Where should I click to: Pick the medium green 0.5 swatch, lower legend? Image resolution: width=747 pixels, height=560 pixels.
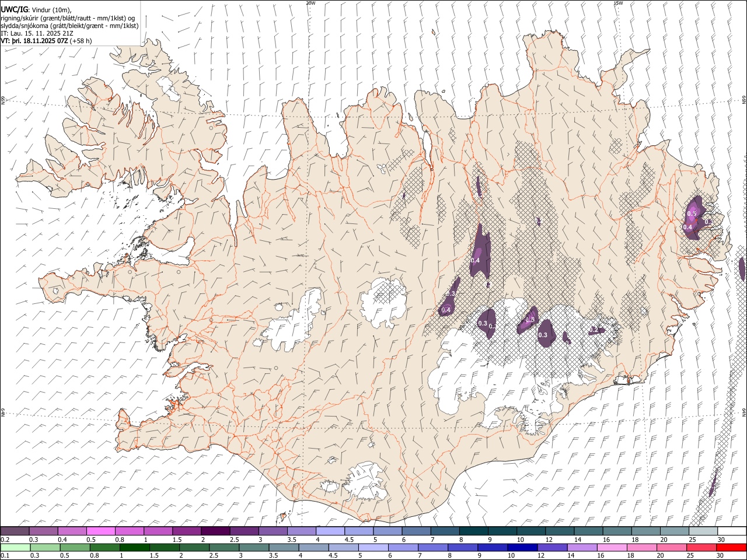75,547
